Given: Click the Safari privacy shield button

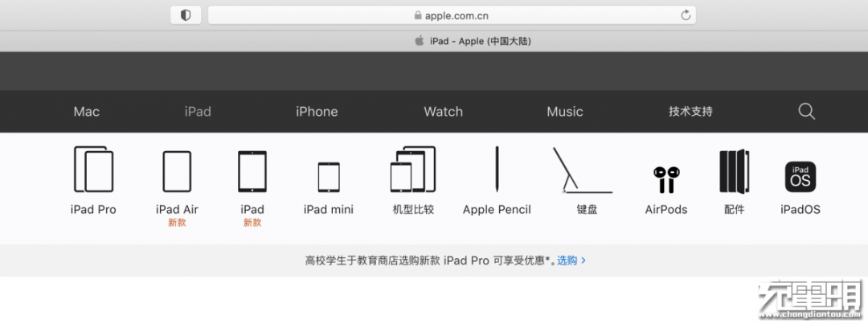Looking at the screenshot, I should point(186,15).
